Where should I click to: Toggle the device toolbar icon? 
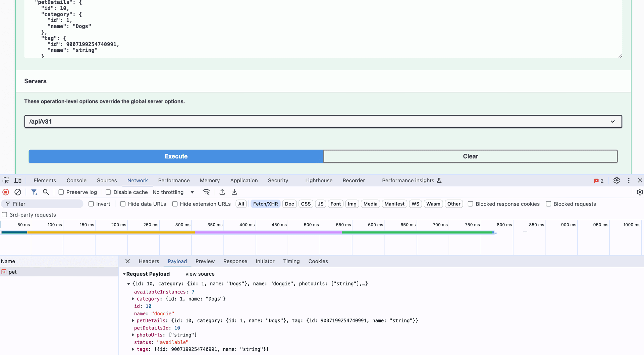[x=18, y=181]
